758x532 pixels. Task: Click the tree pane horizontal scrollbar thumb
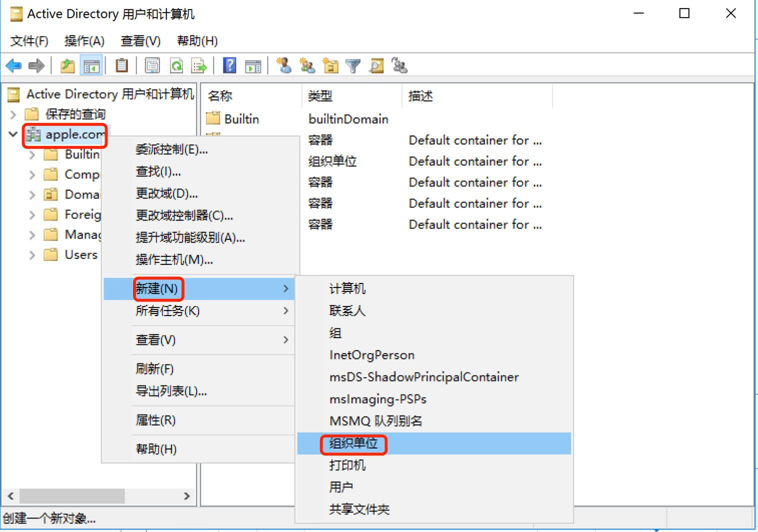click(x=72, y=496)
